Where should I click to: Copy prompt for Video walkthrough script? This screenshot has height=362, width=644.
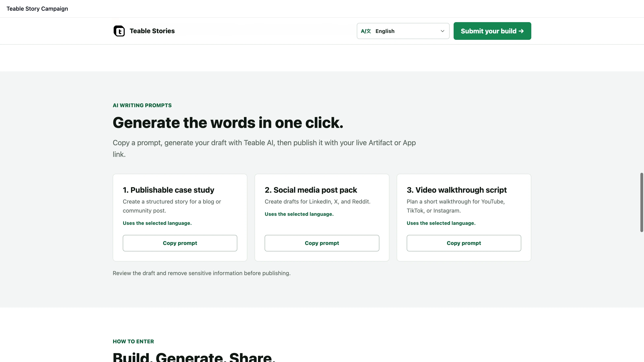pos(464,243)
